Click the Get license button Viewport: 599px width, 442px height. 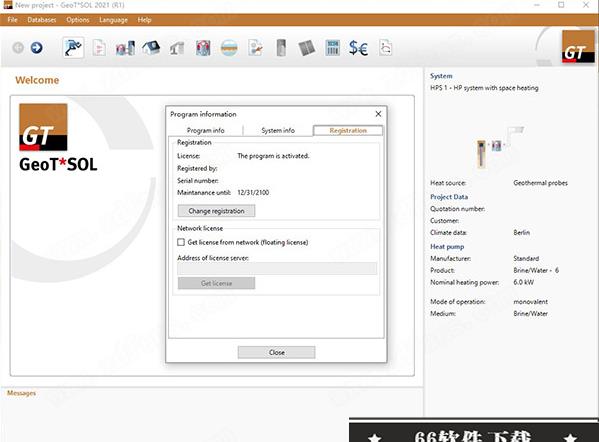pos(216,283)
